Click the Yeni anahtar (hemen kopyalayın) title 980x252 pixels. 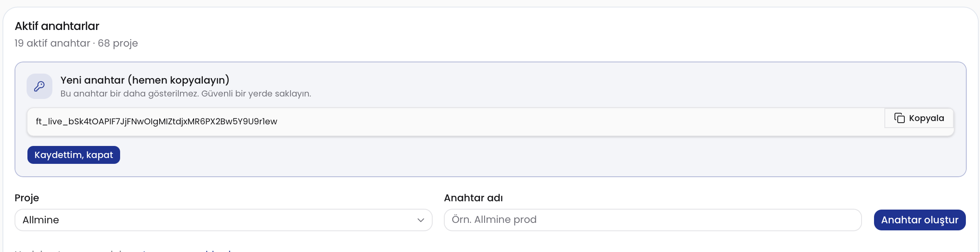click(145, 80)
